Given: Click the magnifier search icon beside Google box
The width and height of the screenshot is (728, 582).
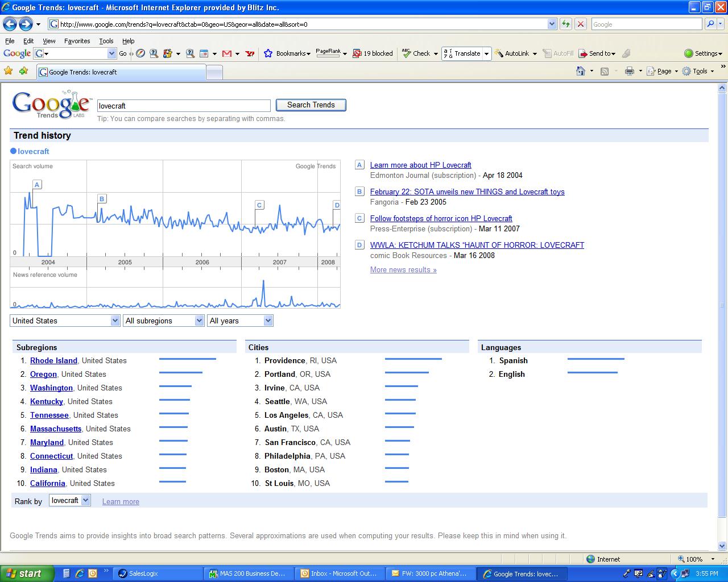Looking at the screenshot, I should point(710,24).
